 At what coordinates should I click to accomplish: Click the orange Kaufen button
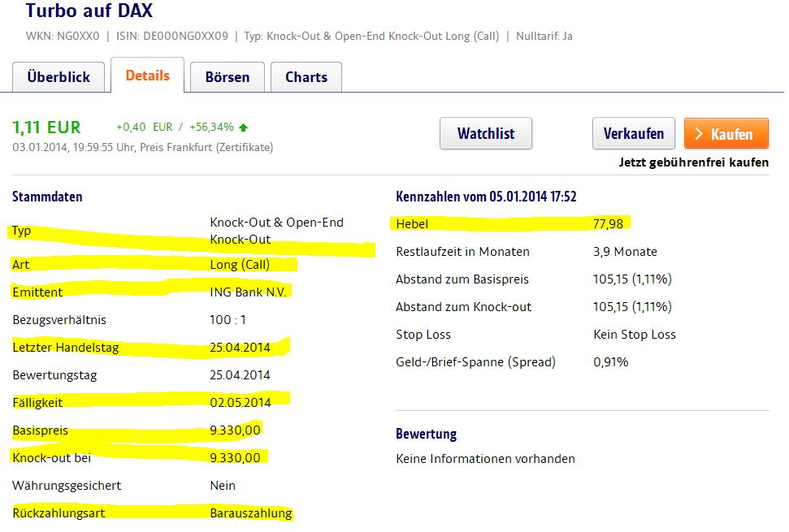726,133
